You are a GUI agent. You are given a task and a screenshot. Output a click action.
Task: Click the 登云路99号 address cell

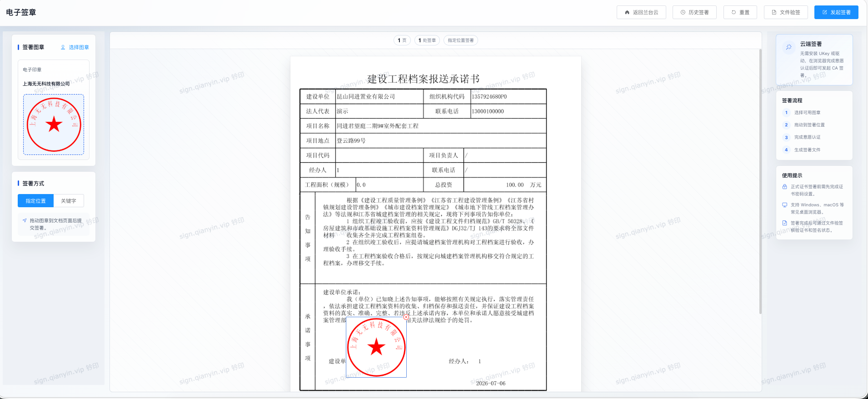pos(440,141)
